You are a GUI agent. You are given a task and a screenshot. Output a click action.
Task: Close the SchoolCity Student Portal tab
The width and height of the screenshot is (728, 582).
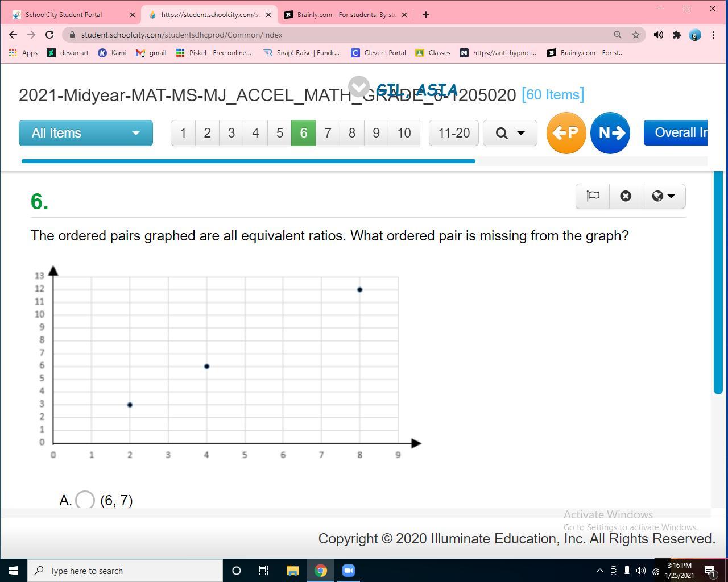[x=132, y=15]
